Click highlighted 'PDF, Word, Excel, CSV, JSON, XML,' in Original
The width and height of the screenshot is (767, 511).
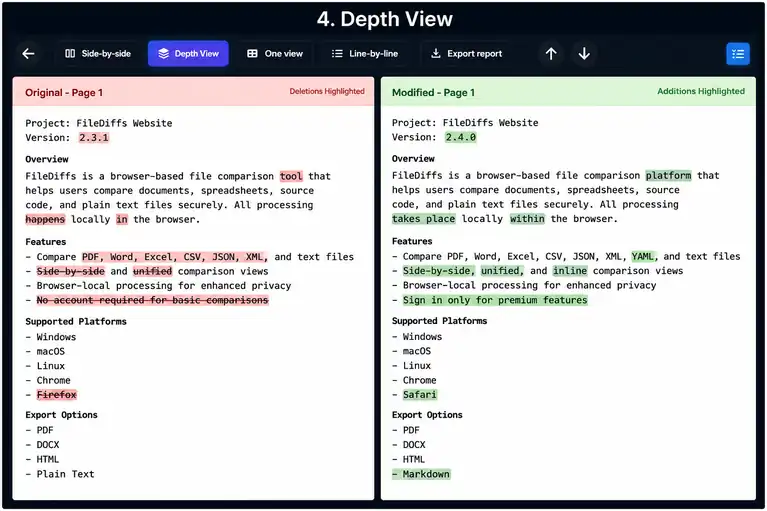[175, 257]
